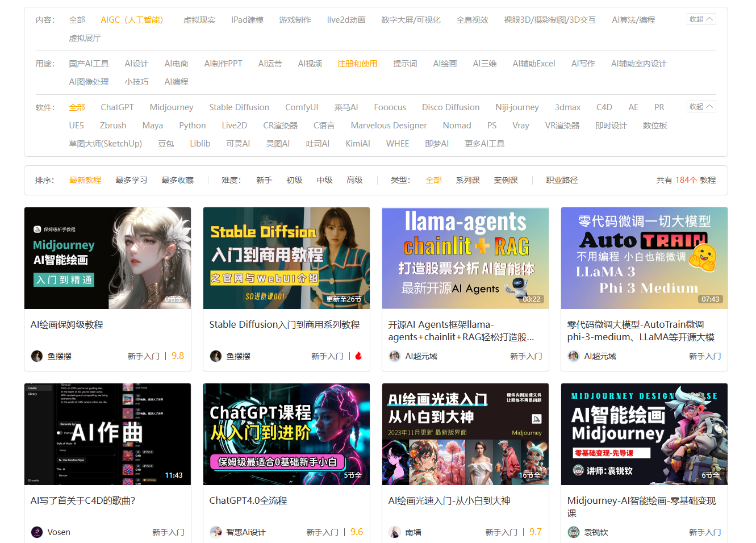Sort by 最新教程
This screenshot has height=543, width=756.
(x=85, y=180)
